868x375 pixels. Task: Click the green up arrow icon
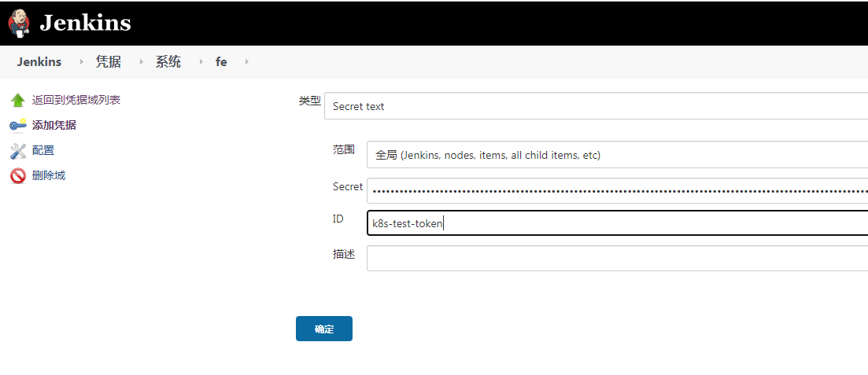click(x=18, y=100)
